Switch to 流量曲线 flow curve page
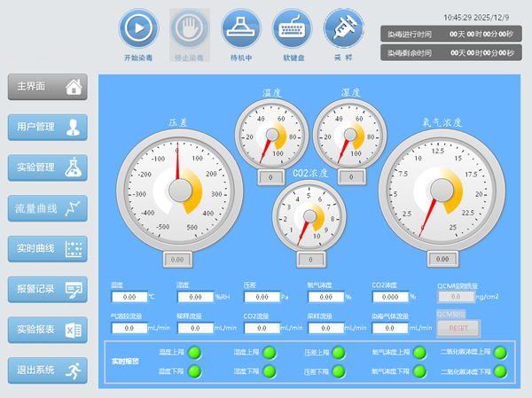The image size is (532, 398). coord(48,208)
